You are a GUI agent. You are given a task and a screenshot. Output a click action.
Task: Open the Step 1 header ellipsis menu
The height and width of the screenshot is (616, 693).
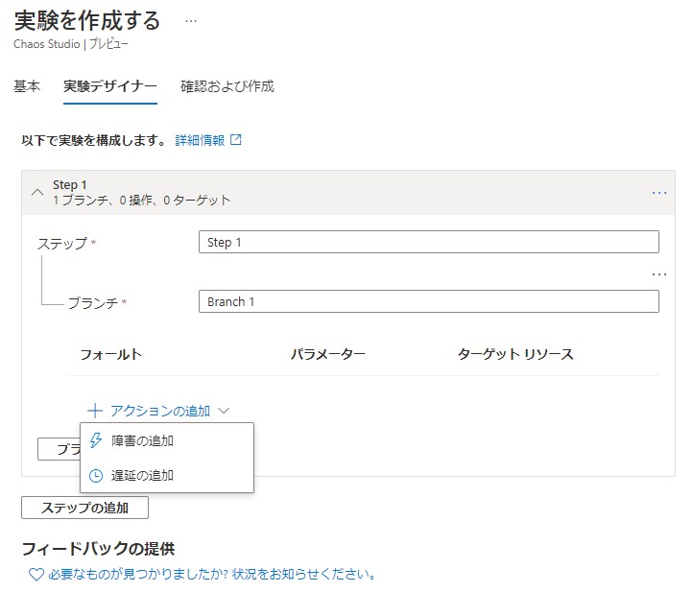point(659,193)
